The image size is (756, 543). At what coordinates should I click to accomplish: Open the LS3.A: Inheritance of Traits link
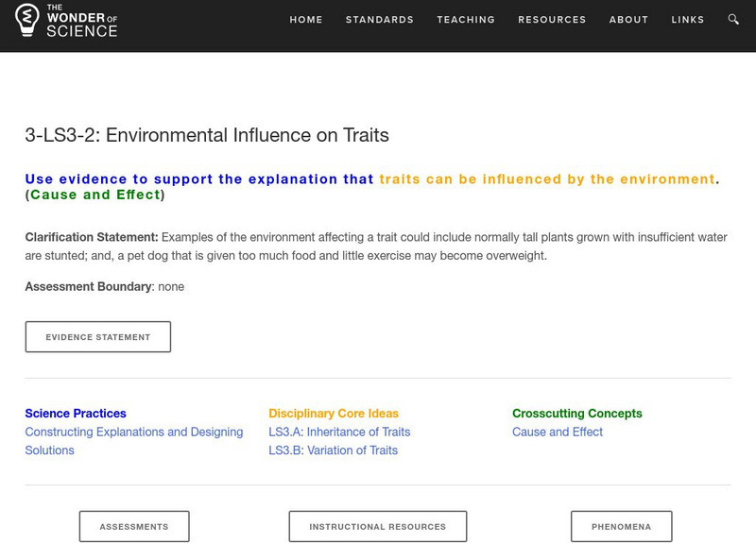[x=339, y=432]
